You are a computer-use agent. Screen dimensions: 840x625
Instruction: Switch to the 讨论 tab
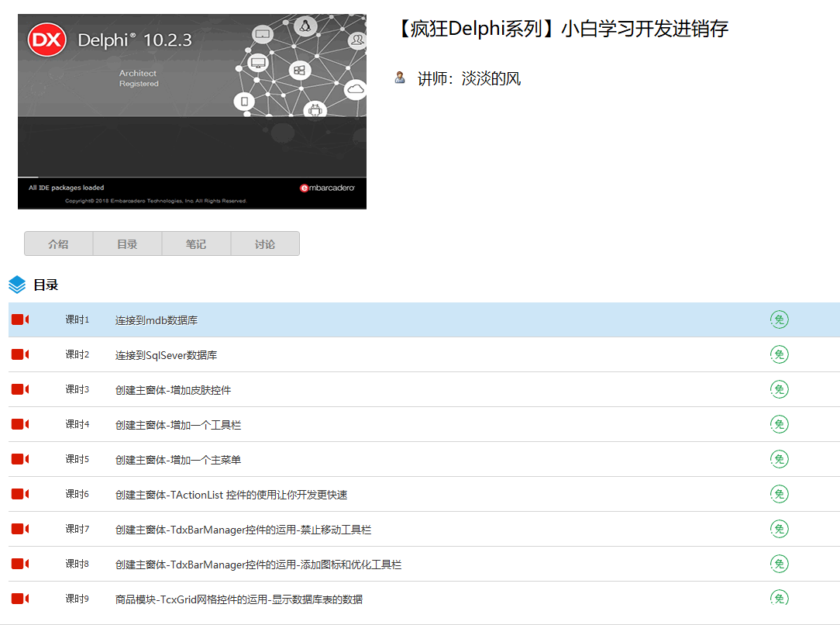pos(265,244)
